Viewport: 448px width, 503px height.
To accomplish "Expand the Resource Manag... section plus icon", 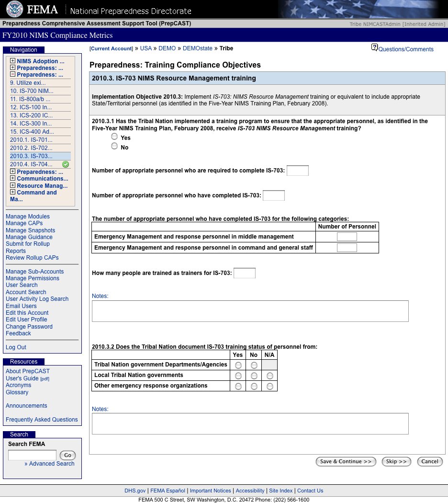I will [12, 185].
